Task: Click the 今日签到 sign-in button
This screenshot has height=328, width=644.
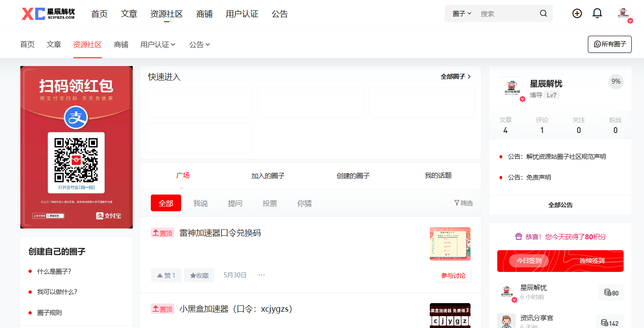Action: [x=529, y=261]
